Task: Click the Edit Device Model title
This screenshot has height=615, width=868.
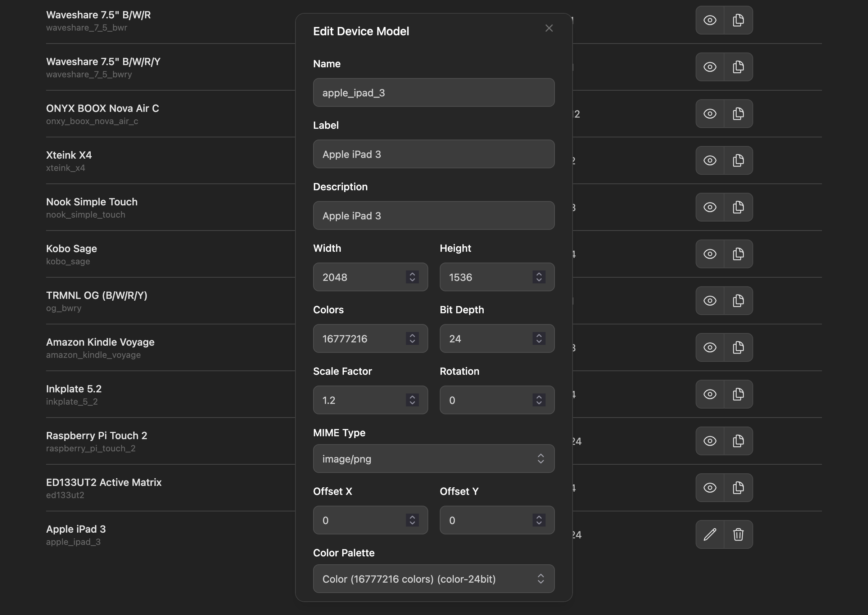Action: [361, 31]
